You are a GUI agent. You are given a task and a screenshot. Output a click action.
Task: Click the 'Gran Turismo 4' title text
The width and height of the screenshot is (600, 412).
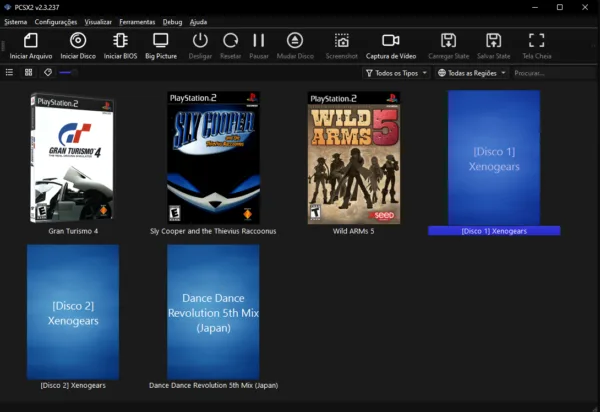[x=73, y=231]
